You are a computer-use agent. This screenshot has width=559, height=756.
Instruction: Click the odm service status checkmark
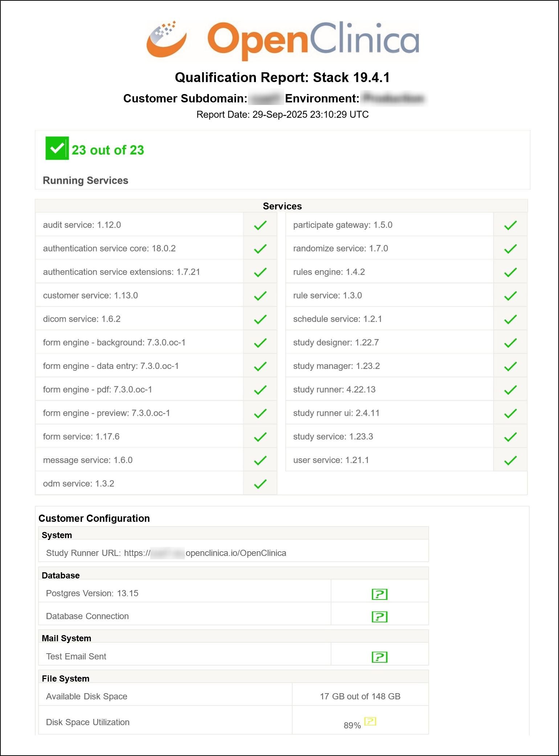(x=260, y=484)
